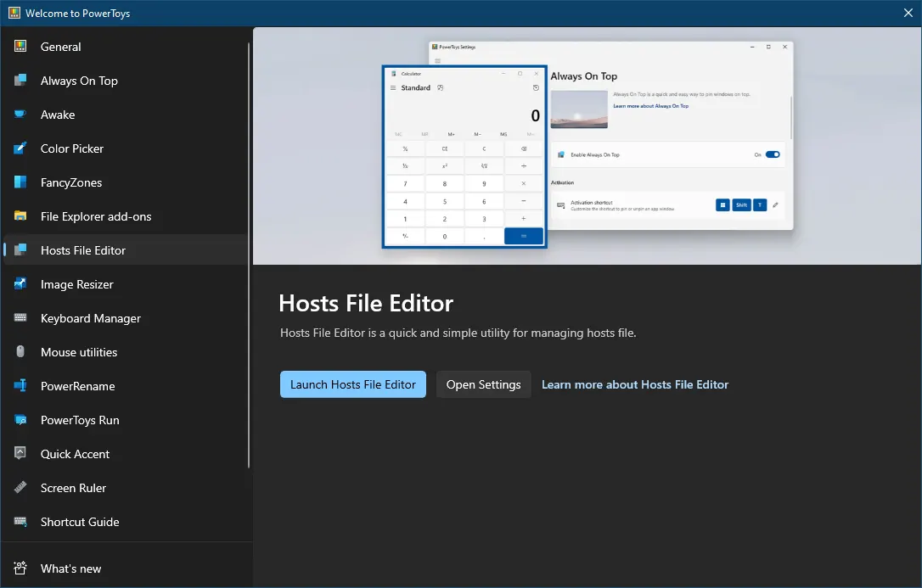Click the Always On Top sidebar icon
922x588 pixels.
(x=20, y=81)
